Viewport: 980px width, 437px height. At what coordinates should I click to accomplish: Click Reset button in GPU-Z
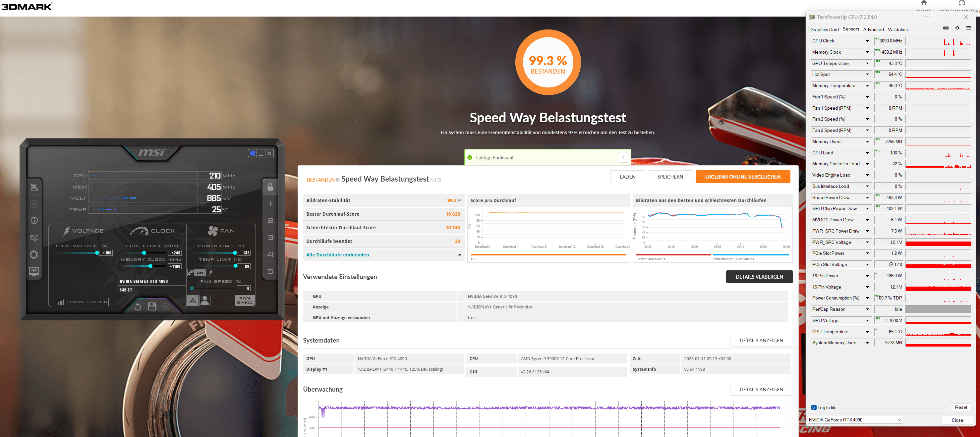click(x=960, y=407)
